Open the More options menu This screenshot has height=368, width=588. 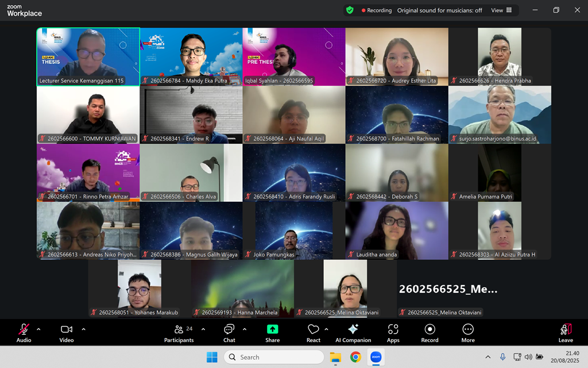click(x=468, y=332)
